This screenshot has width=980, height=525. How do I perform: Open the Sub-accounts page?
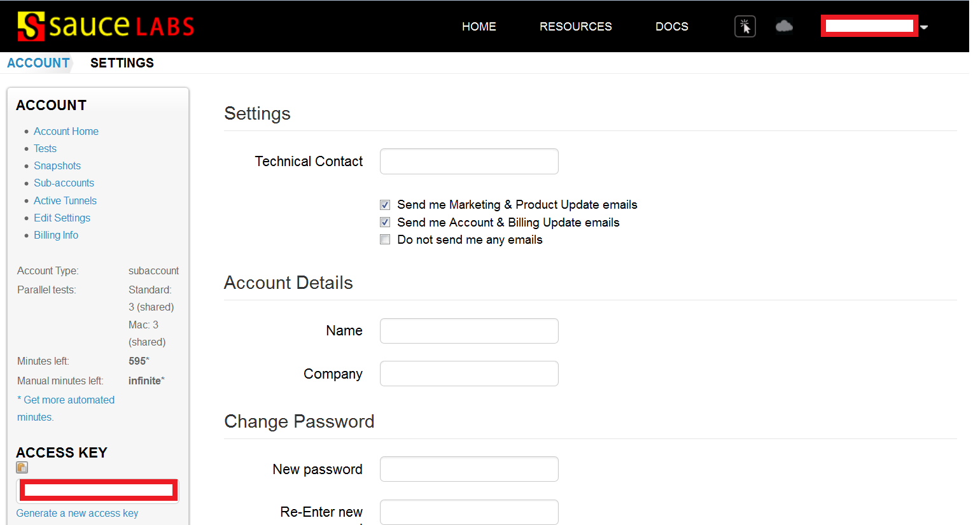tap(64, 183)
